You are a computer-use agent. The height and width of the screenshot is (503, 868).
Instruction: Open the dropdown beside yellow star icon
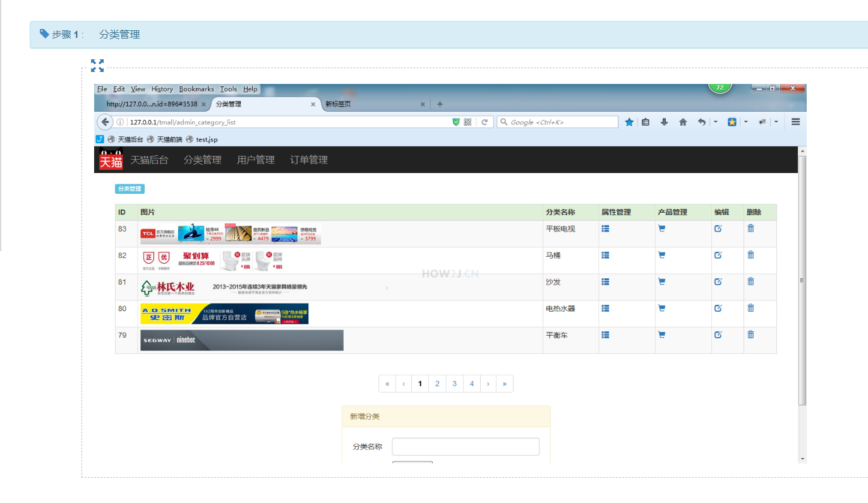pos(745,122)
